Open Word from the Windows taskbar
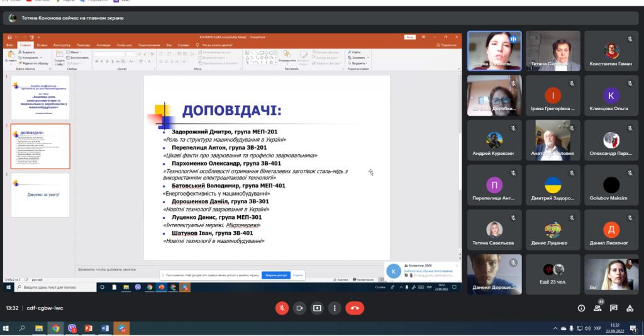This screenshot has width=644, height=336. (x=105, y=328)
